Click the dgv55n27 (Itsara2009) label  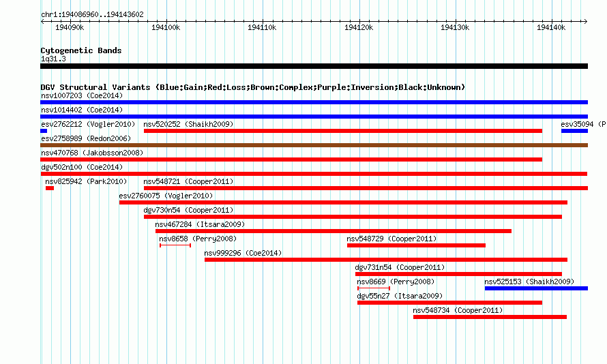tap(400, 296)
